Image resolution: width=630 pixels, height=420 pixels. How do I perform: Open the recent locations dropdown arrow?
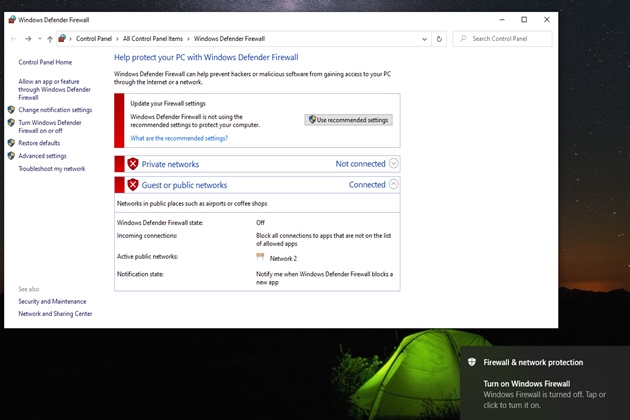click(40, 39)
